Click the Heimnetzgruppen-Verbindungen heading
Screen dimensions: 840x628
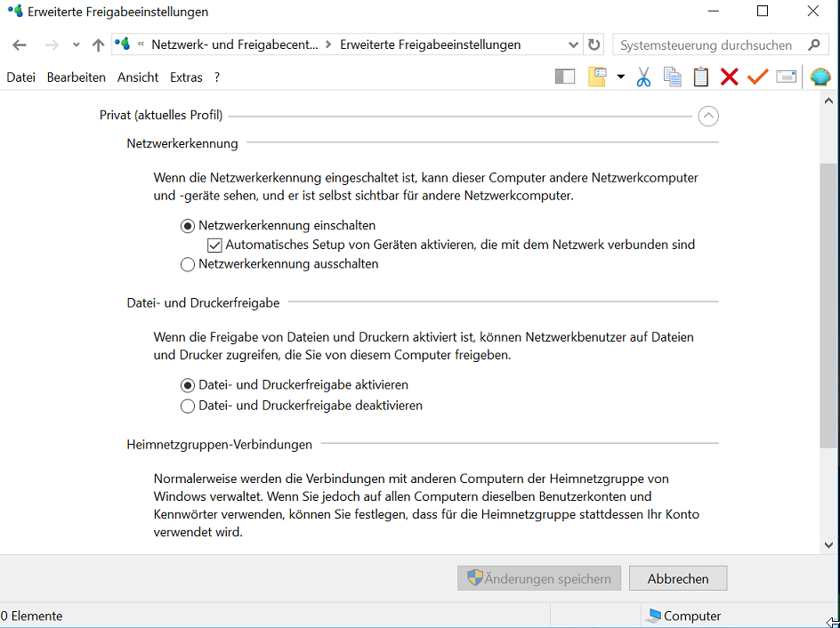[219, 445]
